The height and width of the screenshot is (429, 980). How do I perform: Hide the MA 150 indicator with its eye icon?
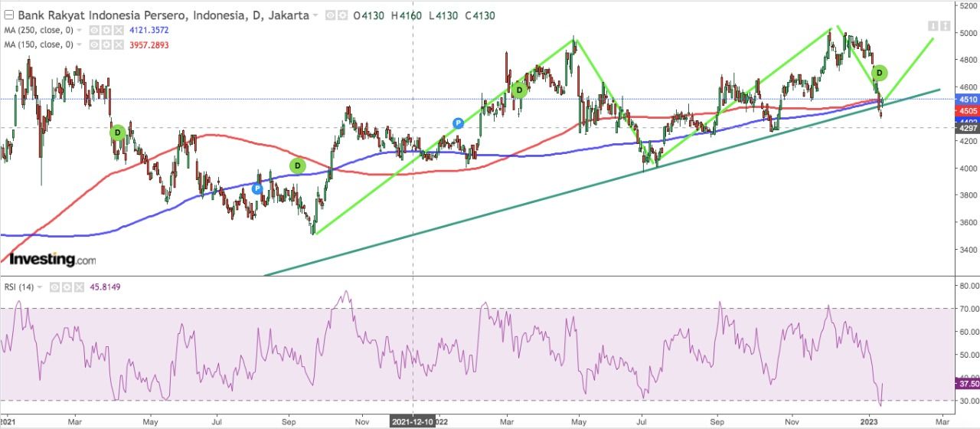(94, 44)
